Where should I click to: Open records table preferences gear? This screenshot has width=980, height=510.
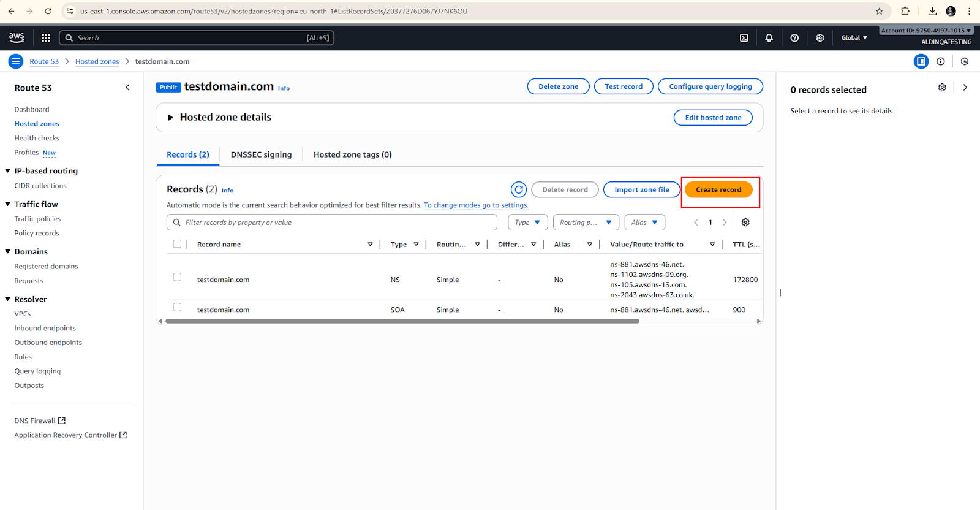click(x=745, y=223)
